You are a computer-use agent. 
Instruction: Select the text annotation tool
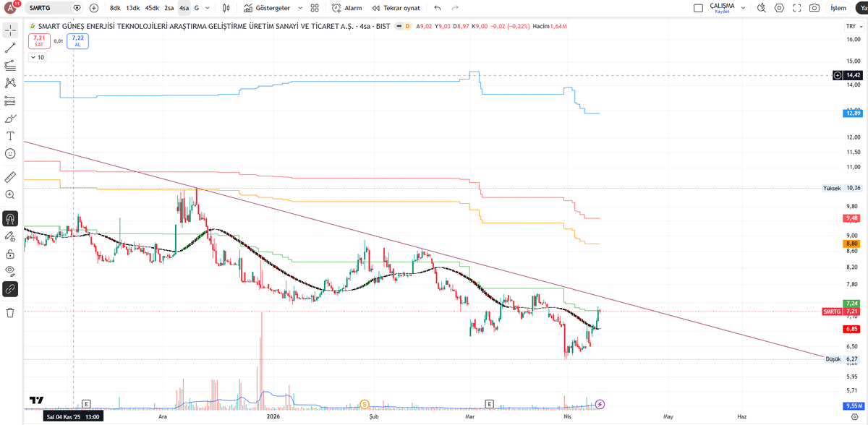tap(10, 136)
